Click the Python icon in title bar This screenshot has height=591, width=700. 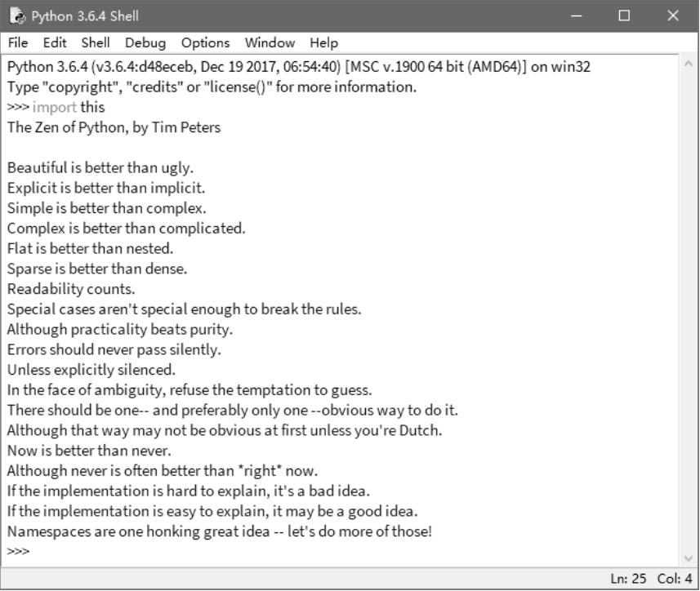[x=17, y=16]
